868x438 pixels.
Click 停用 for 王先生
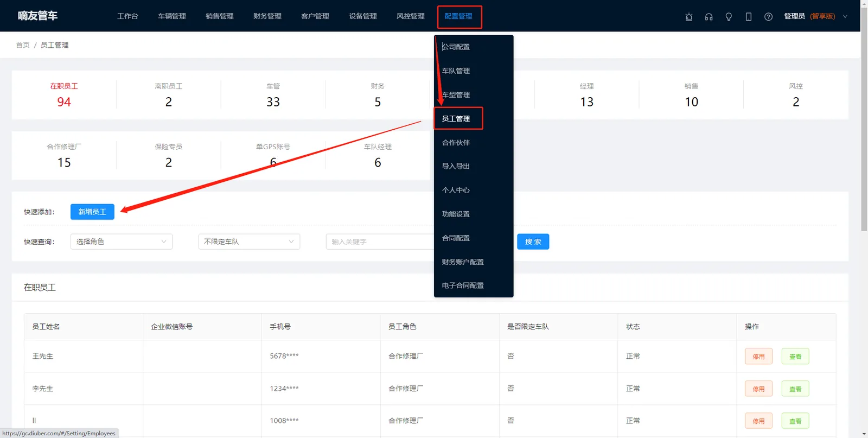pos(758,357)
